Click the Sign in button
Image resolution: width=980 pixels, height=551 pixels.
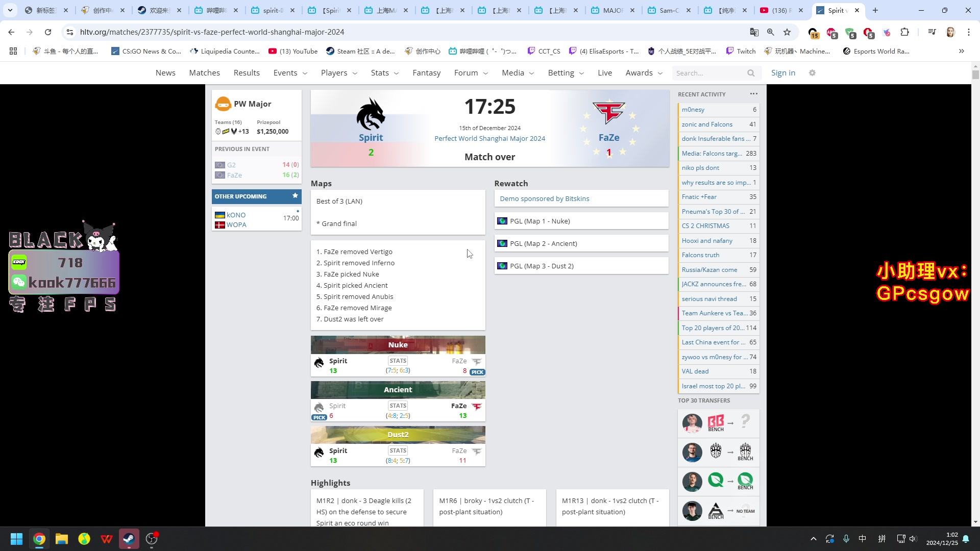[x=783, y=72]
